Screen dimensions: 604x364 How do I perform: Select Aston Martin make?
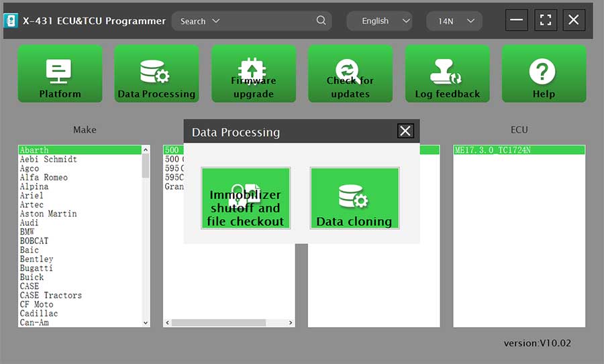click(x=80, y=213)
